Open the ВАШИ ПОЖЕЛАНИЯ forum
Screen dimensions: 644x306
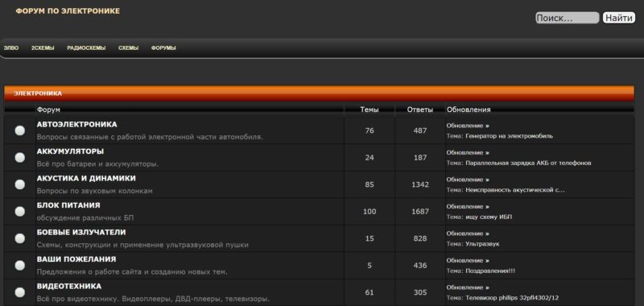76,259
